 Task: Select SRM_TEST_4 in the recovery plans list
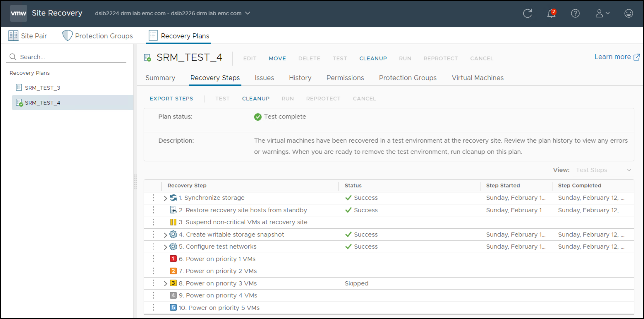coord(73,103)
